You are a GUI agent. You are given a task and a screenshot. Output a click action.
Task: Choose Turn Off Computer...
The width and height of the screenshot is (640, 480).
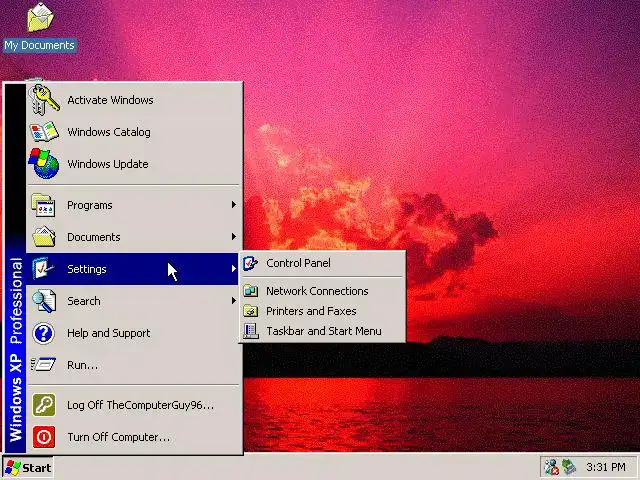click(134, 437)
